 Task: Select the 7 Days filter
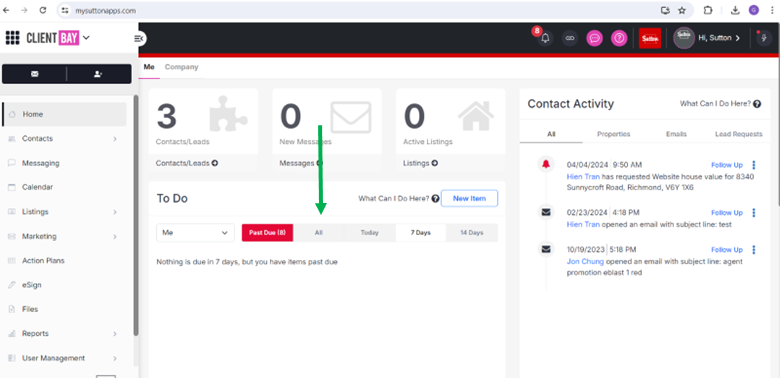(x=421, y=233)
